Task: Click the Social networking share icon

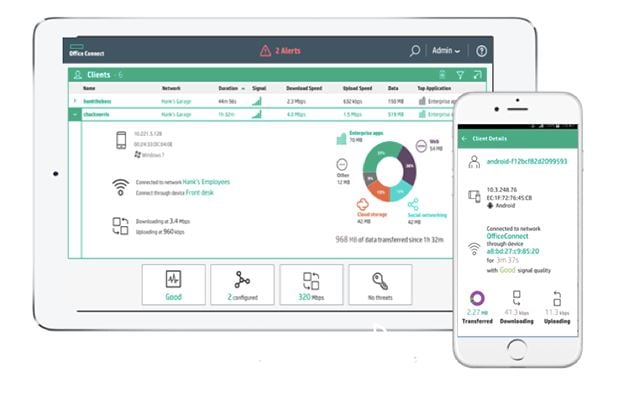Action: [413, 204]
